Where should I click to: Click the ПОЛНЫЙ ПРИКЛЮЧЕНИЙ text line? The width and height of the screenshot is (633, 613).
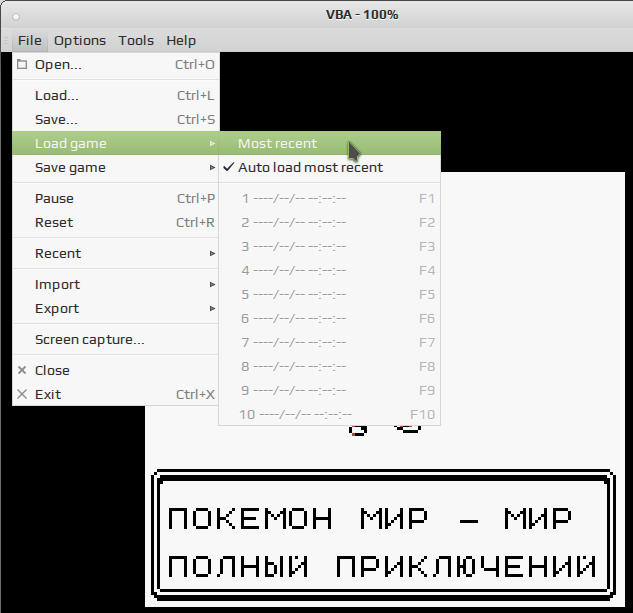point(381,566)
